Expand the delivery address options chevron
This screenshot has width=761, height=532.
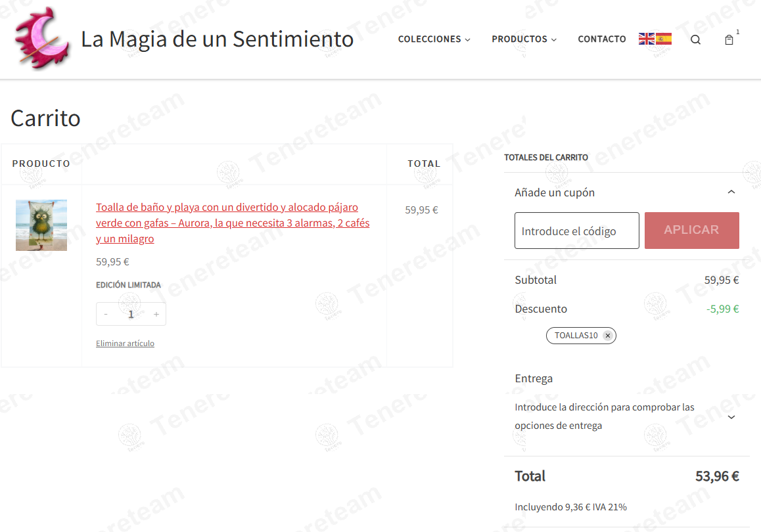pyautogui.click(x=731, y=417)
